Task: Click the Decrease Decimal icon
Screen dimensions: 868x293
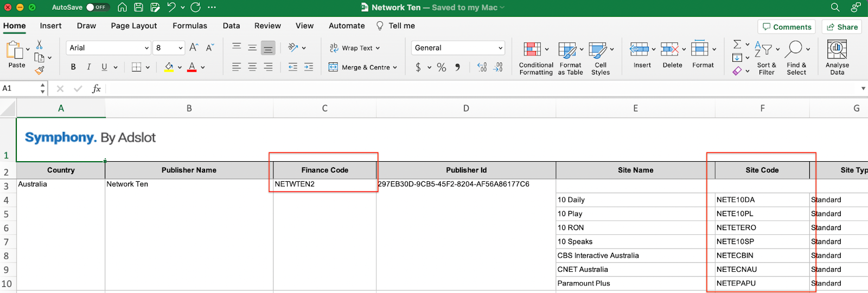Action: click(x=498, y=67)
